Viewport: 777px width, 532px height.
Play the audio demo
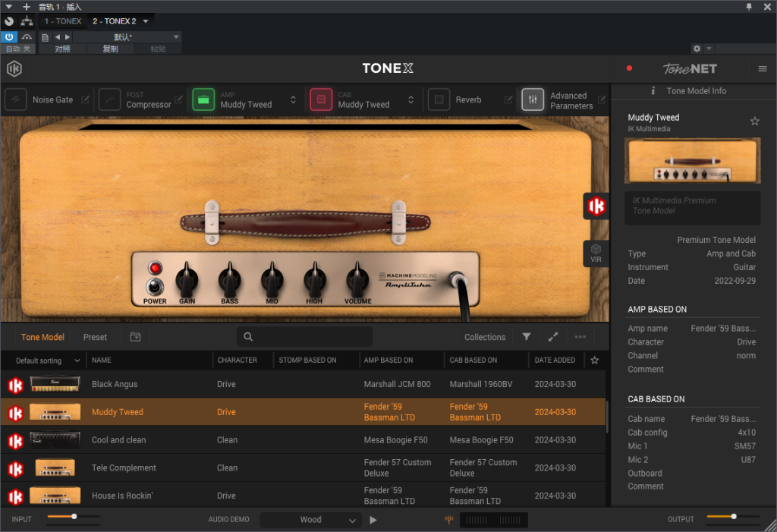373,520
